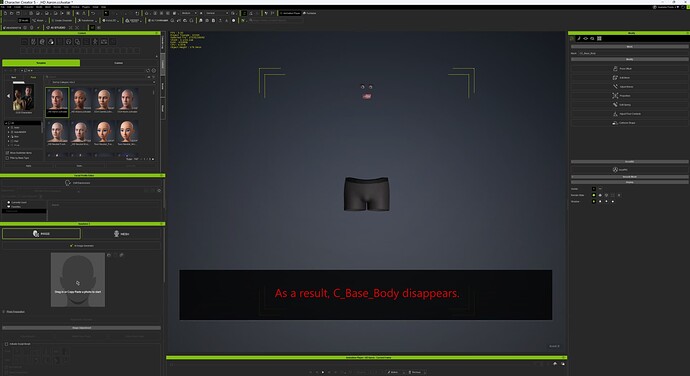Image resolution: width=690 pixels, height=376 pixels.
Task: Switch to the MESH tab in Headshot panel
Action: tap(121, 234)
